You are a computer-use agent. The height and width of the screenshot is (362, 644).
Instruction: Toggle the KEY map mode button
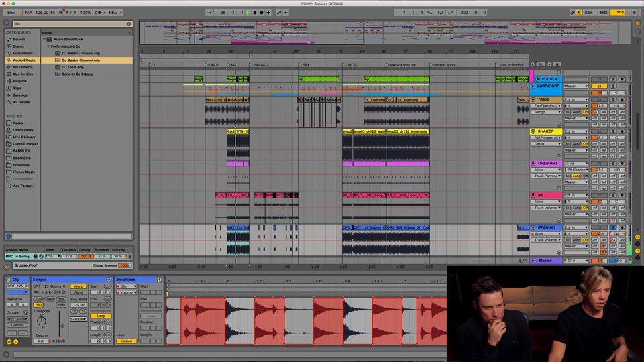(588, 13)
